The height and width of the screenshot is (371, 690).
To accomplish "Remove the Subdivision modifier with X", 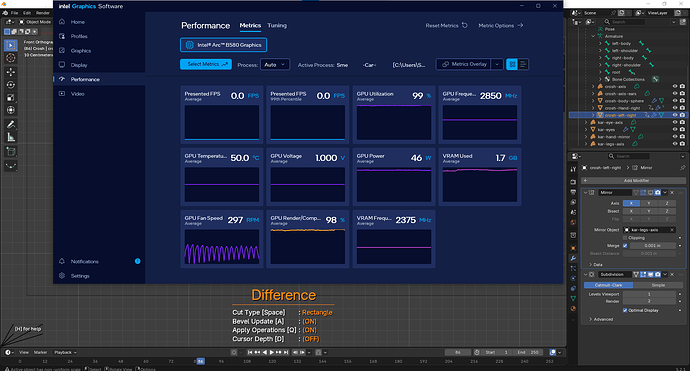I will coord(672,274).
